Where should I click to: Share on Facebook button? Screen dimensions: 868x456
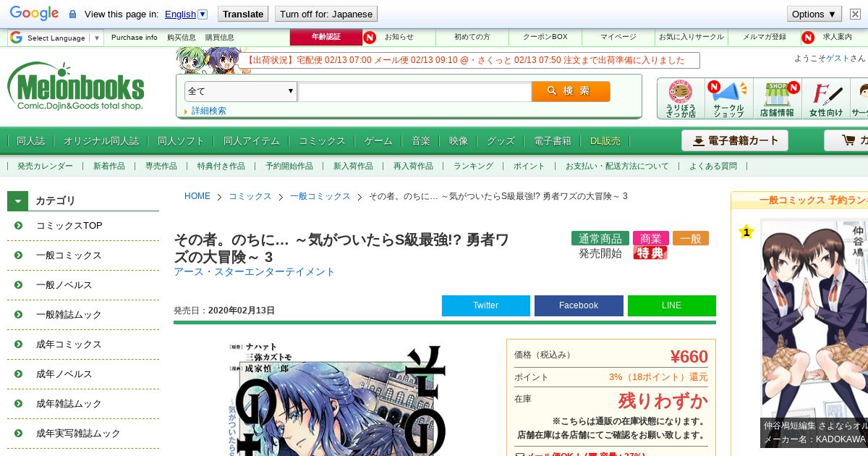(579, 305)
